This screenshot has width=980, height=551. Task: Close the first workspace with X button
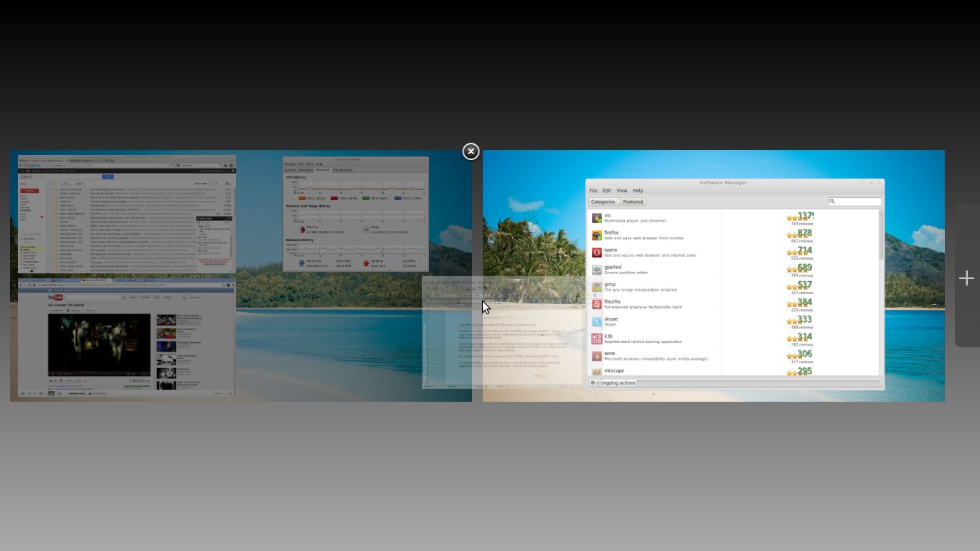(471, 151)
